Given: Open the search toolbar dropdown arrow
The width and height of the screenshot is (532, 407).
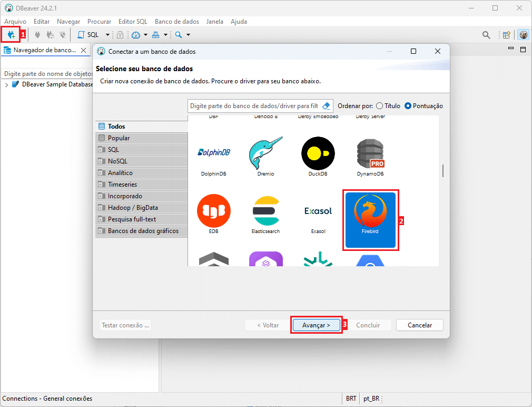Looking at the screenshot, I should pos(188,35).
